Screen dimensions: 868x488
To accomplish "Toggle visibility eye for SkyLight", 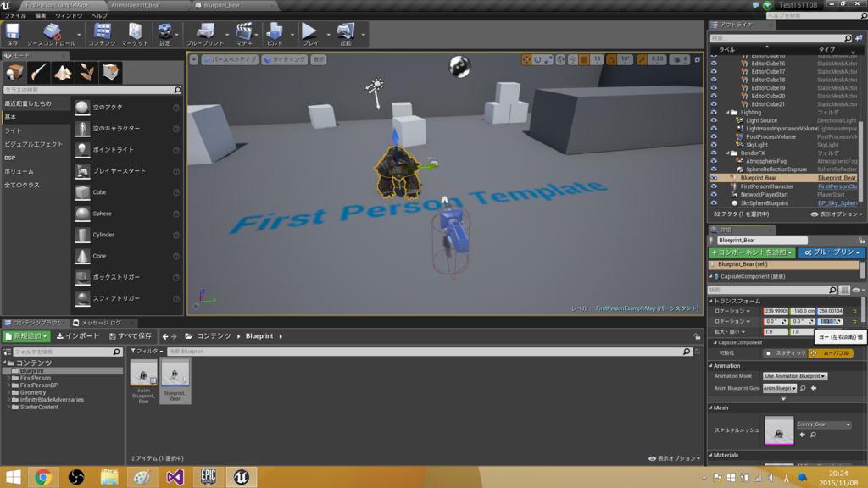I will tap(714, 145).
